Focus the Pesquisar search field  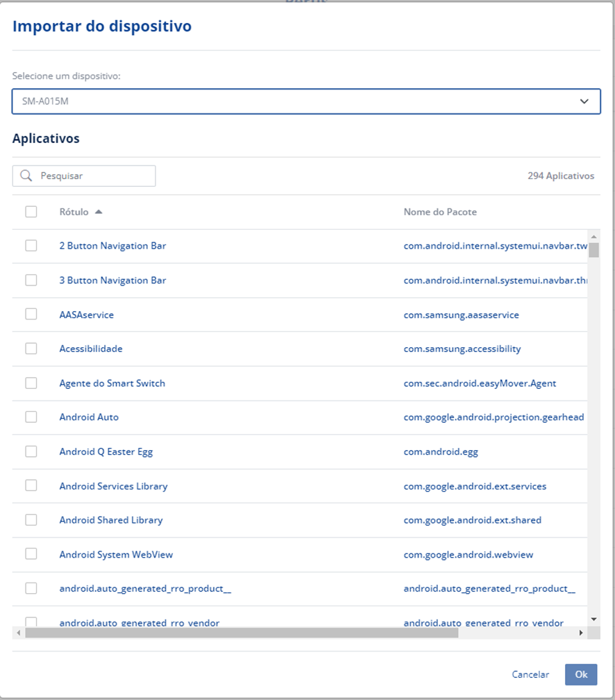94,176
